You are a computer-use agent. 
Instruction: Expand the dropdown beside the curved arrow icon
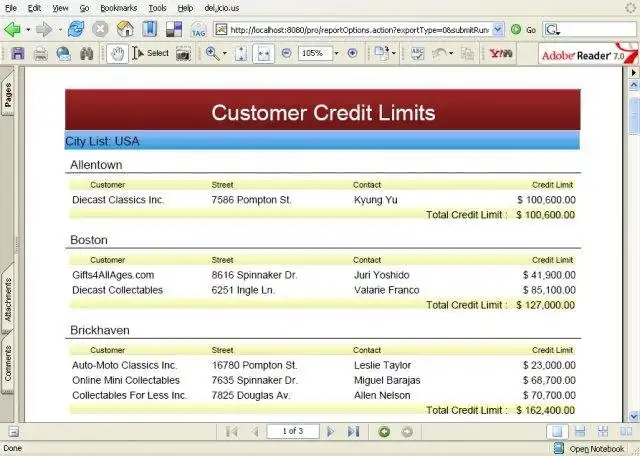tap(451, 53)
